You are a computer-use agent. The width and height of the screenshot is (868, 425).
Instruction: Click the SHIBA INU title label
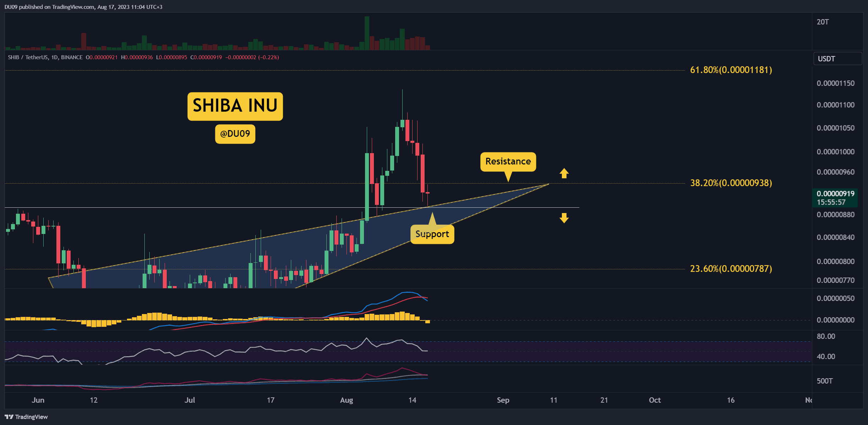click(235, 106)
